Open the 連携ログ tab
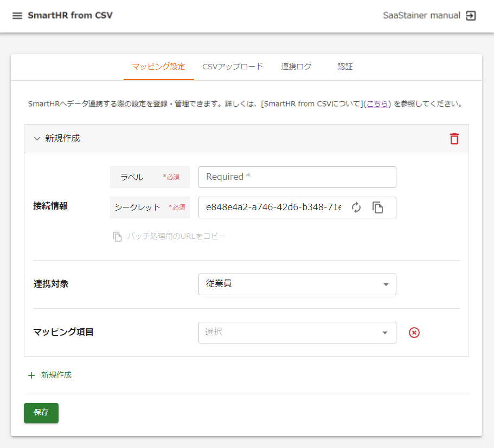The image size is (494, 448). (296, 67)
